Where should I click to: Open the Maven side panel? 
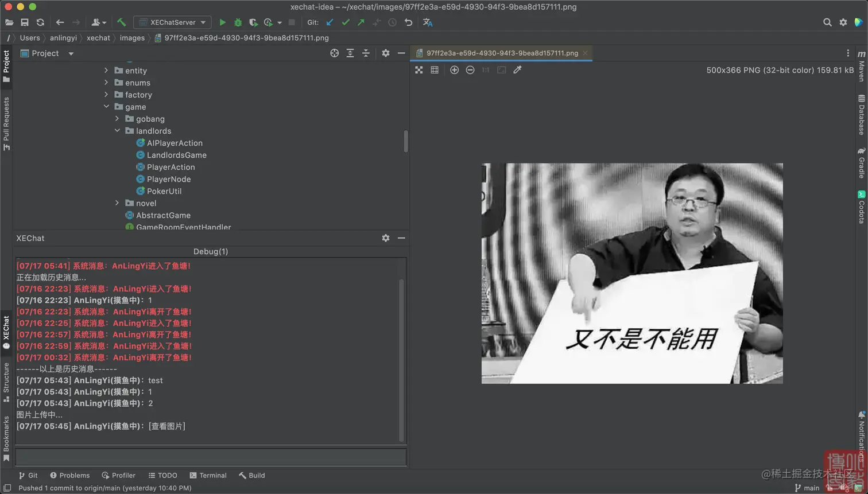861,66
